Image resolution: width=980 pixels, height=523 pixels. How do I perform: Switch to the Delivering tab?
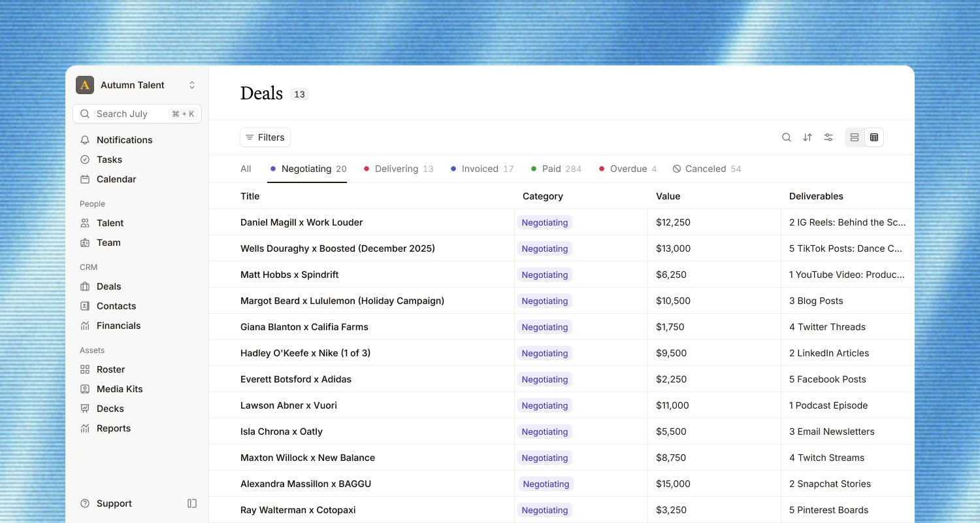click(399, 169)
